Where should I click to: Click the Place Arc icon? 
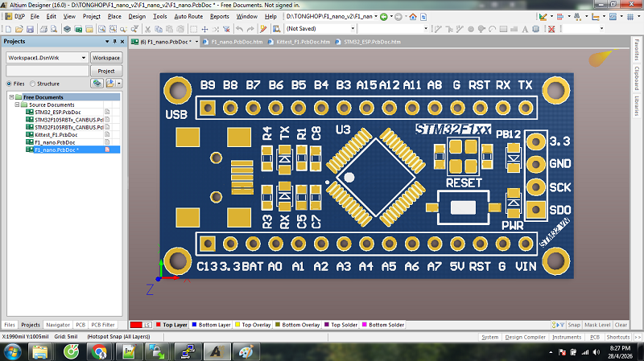(492, 29)
